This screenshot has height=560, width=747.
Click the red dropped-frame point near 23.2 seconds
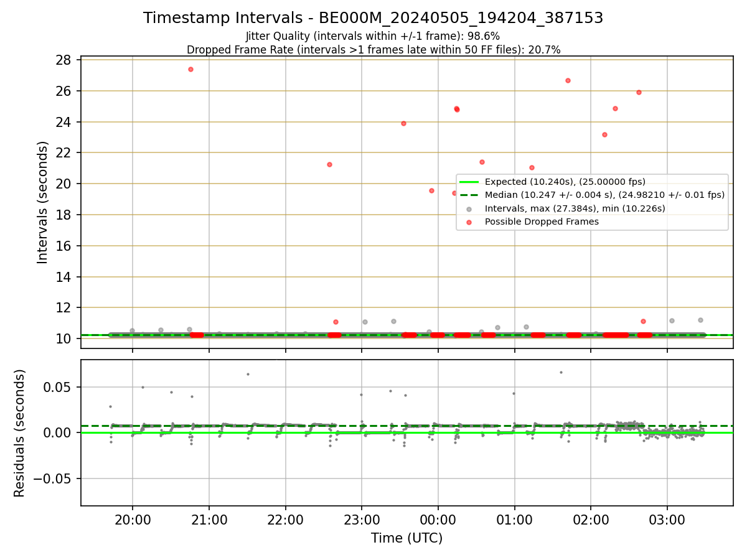pos(604,134)
